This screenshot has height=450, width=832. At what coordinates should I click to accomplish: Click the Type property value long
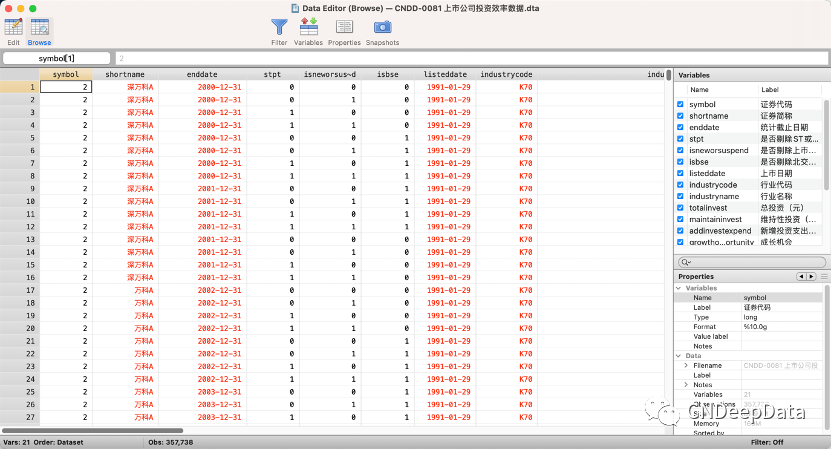click(750, 317)
